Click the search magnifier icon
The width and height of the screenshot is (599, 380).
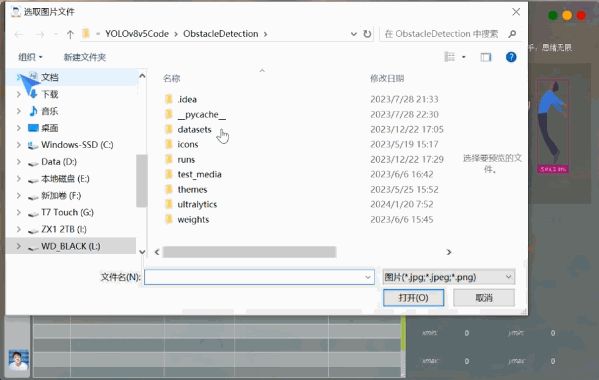[x=512, y=34]
